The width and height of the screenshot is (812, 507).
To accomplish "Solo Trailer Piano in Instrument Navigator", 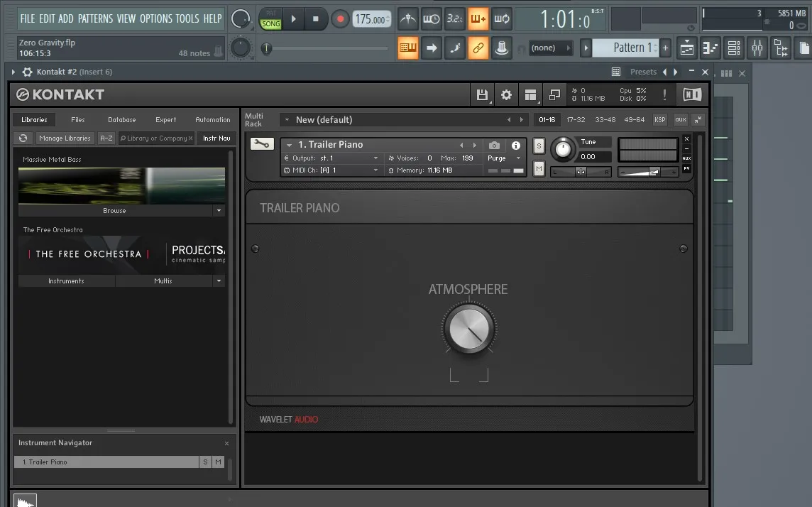I will point(206,462).
